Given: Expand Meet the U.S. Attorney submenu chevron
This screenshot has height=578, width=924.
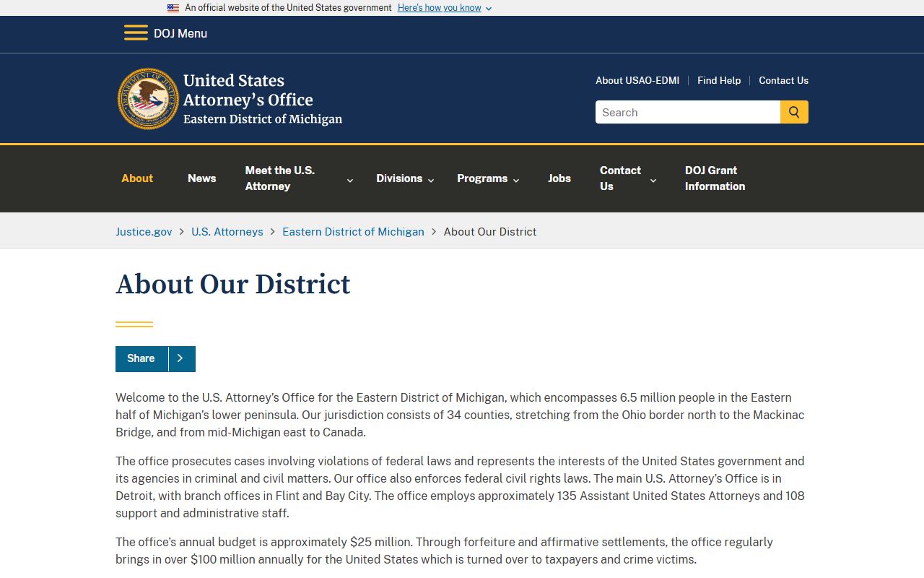Looking at the screenshot, I should pyautogui.click(x=350, y=180).
